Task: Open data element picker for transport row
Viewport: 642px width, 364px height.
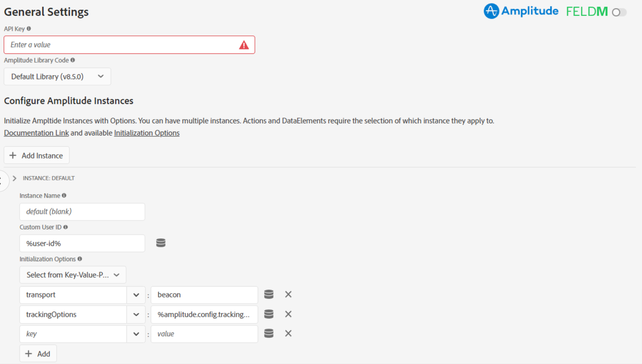Action: tap(269, 294)
